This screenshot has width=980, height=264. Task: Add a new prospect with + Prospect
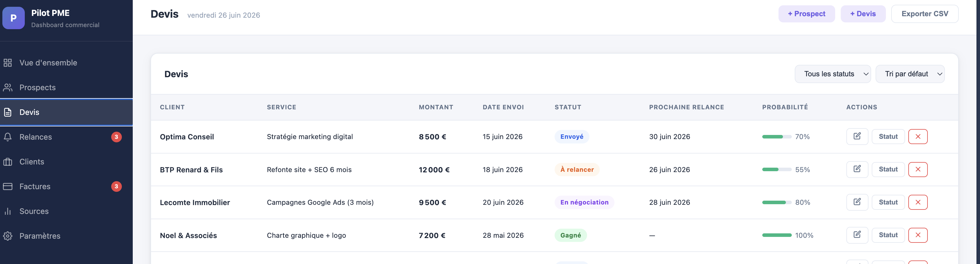pos(807,14)
